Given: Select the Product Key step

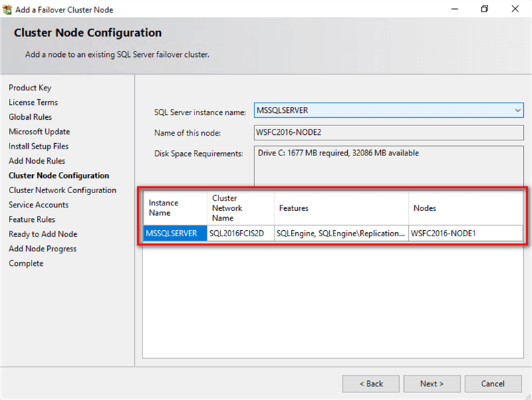Looking at the screenshot, I should click(x=30, y=88).
